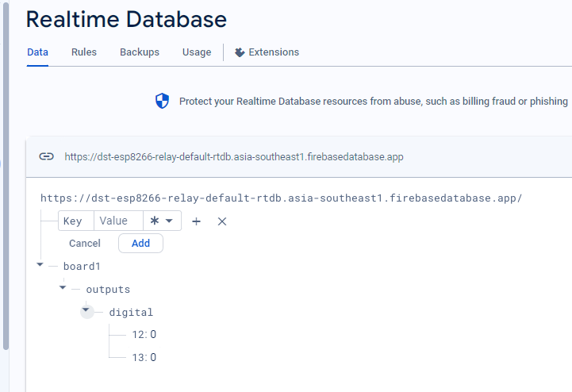
Task: Open the value type dropdown
Action: click(163, 221)
